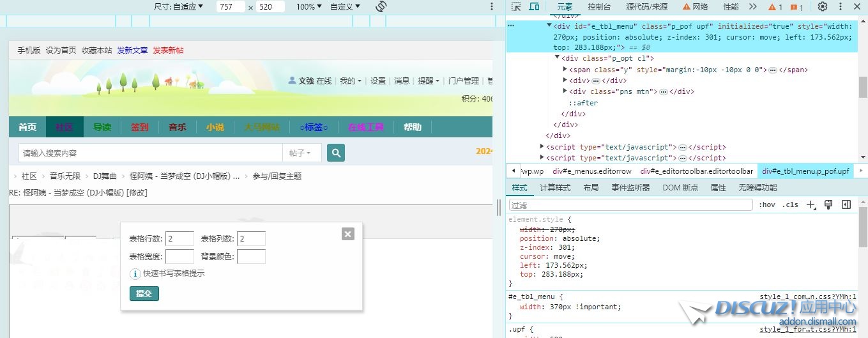
Task: Open the DOM 断点 sub-tab
Action: point(680,187)
